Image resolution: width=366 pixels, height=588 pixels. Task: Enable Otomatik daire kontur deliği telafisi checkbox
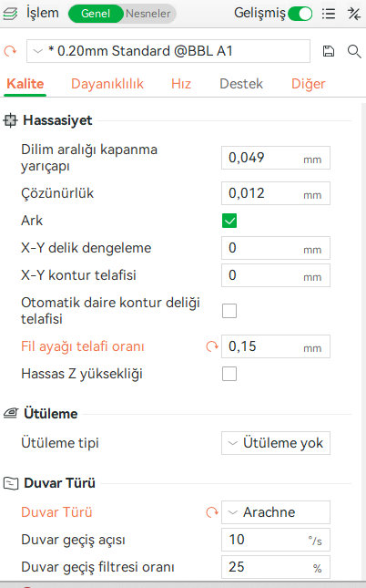[x=229, y=311]
